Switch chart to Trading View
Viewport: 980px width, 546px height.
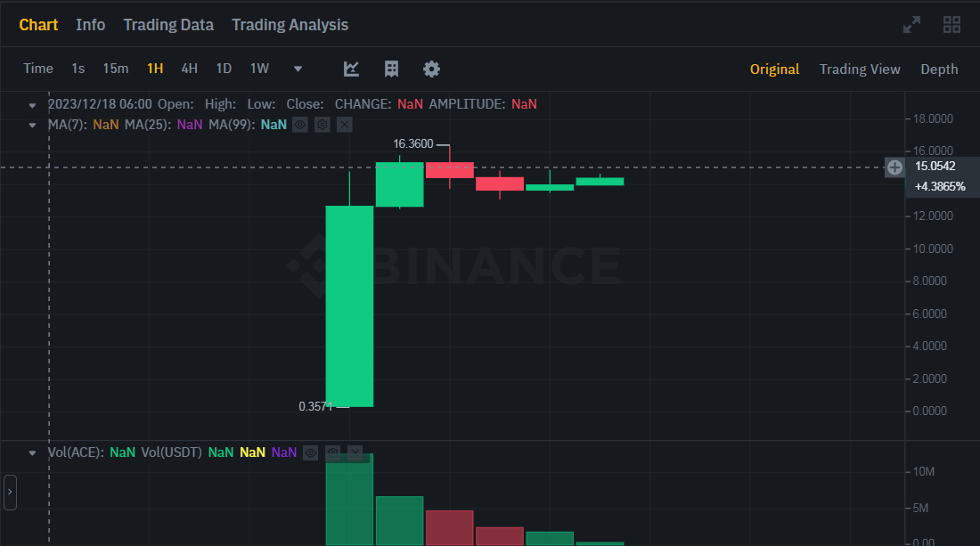click(x=860, y=69)
